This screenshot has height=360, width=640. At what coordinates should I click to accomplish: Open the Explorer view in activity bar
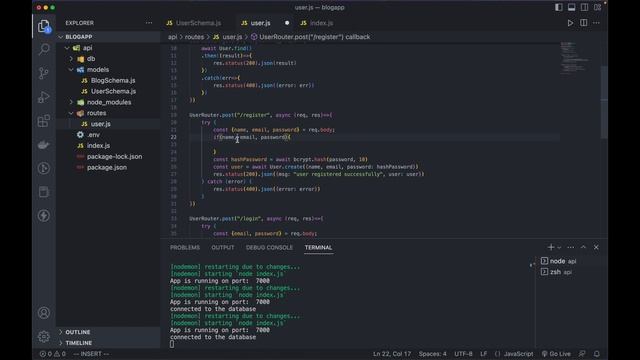tap(44, 27)
